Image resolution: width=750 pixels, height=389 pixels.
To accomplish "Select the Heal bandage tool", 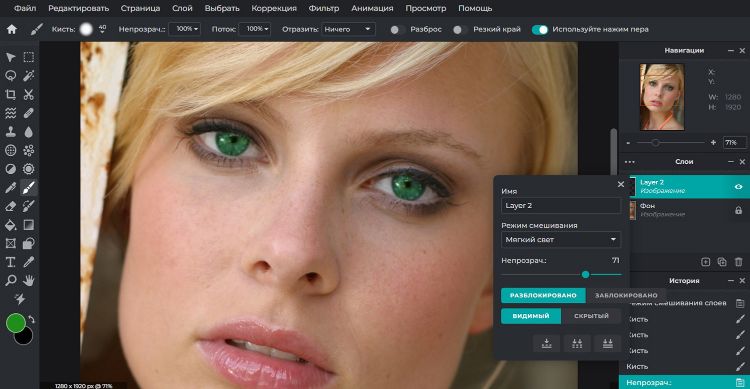I will click(29, 113).
